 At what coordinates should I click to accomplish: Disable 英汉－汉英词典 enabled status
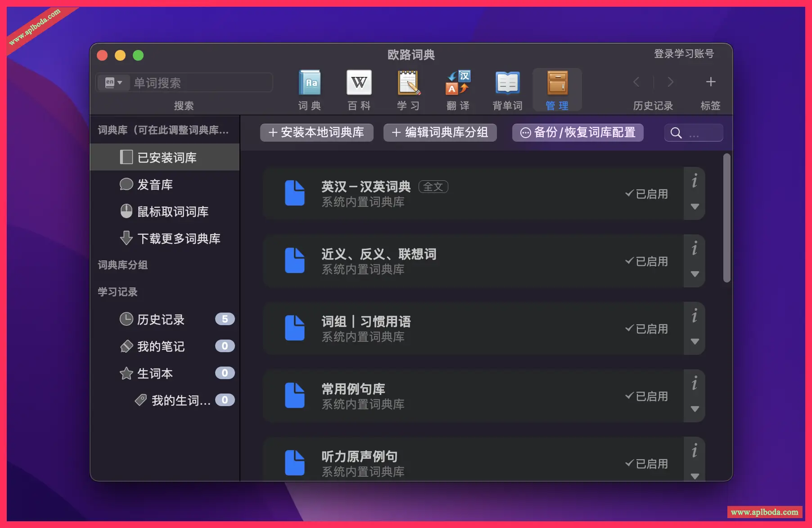tap(646, 193)
